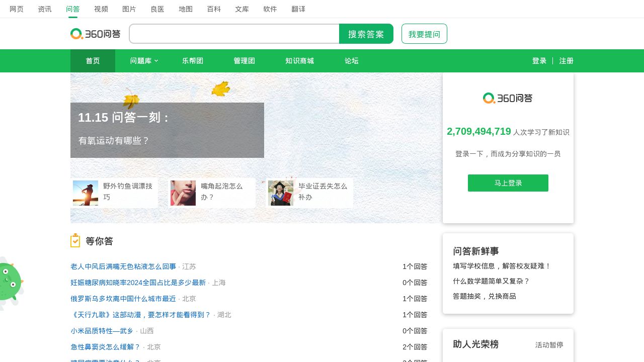
Task: Open question 俄罗斯乌多坎离中国什么城市最近
Action: click(123, 299)
